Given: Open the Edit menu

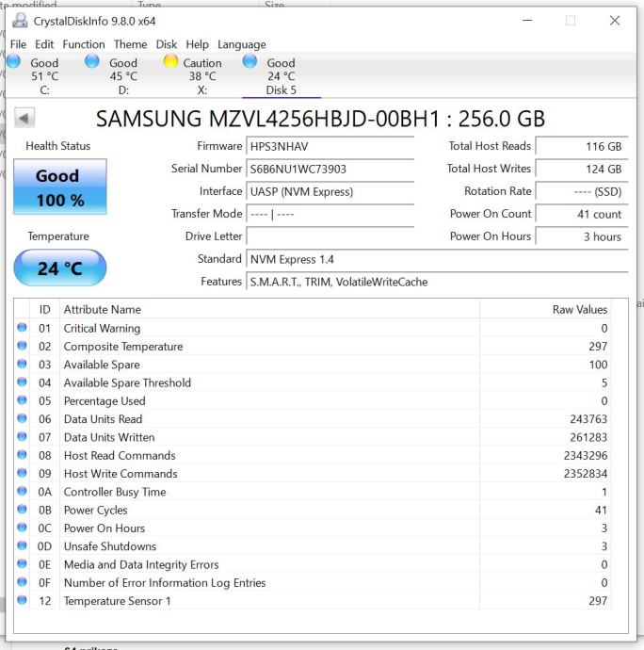Looking at the screenshot, I should pyautogui.click(x=44, y=44).
